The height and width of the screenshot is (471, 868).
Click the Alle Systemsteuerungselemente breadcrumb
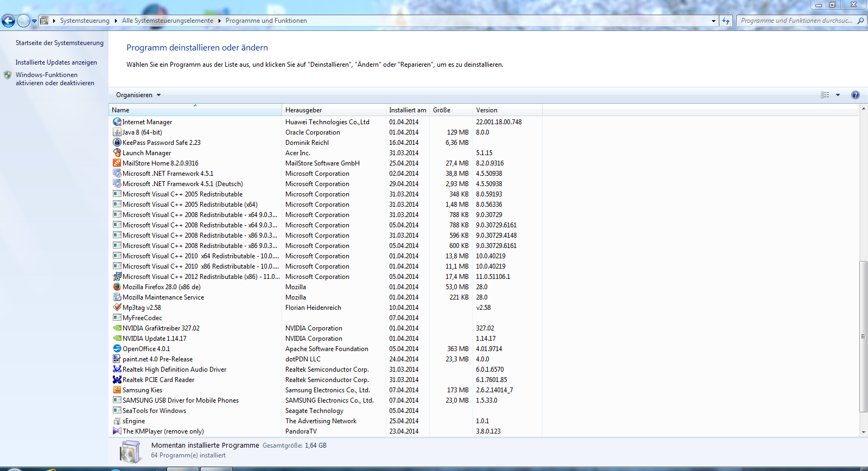(168, 21)
